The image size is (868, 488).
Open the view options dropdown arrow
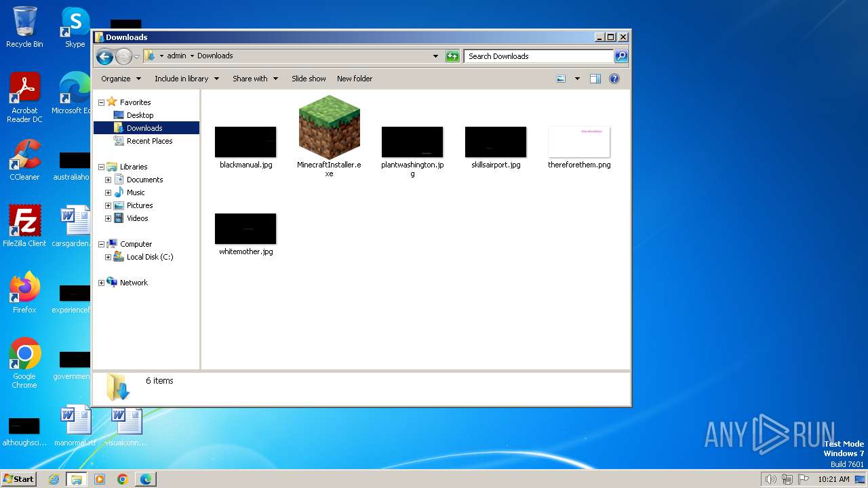point(577,79)
